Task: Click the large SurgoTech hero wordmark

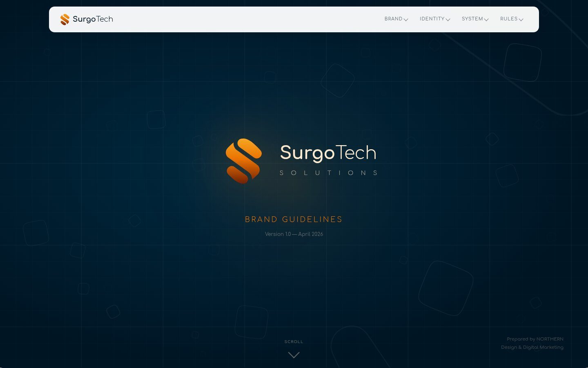Action: (328, 153)
